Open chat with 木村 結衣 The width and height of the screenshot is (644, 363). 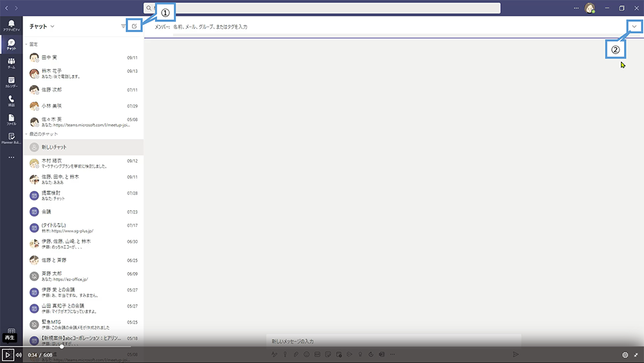[x=83, y=163]
